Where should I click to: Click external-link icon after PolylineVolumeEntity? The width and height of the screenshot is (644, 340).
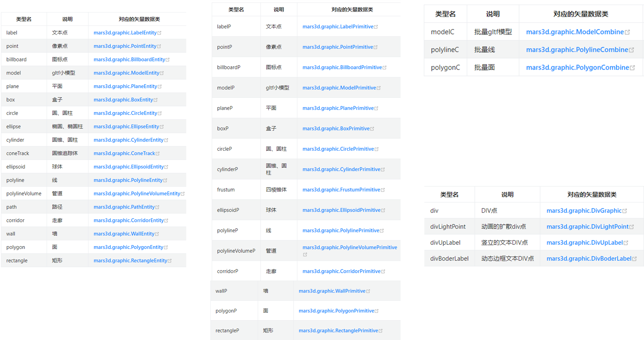pos(183,194)
